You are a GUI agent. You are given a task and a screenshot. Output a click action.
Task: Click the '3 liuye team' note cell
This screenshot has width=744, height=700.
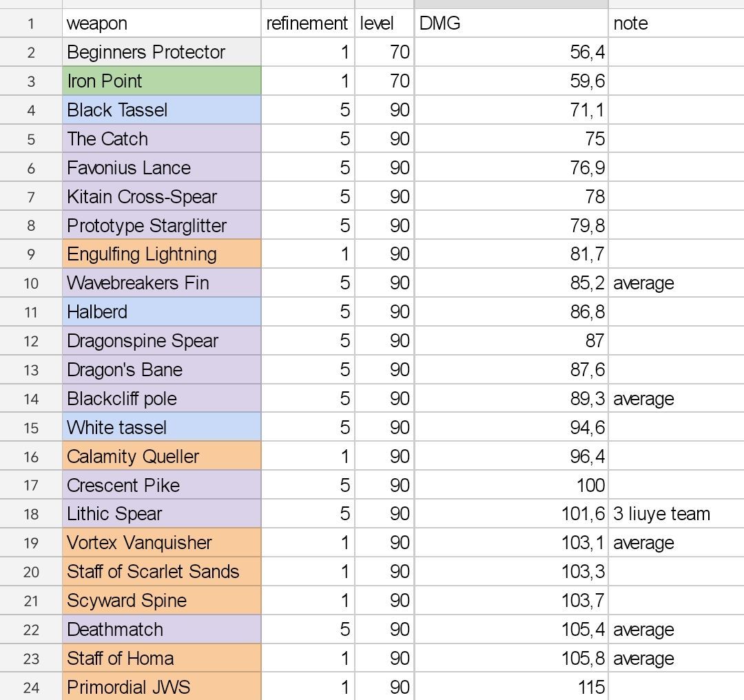tap(675, 514)
